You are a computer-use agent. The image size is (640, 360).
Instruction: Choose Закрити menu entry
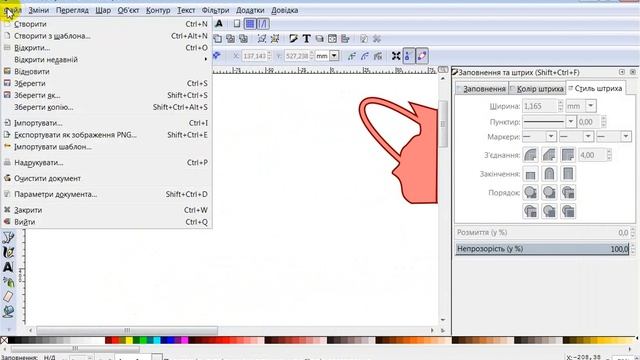[x=106, y=210]
